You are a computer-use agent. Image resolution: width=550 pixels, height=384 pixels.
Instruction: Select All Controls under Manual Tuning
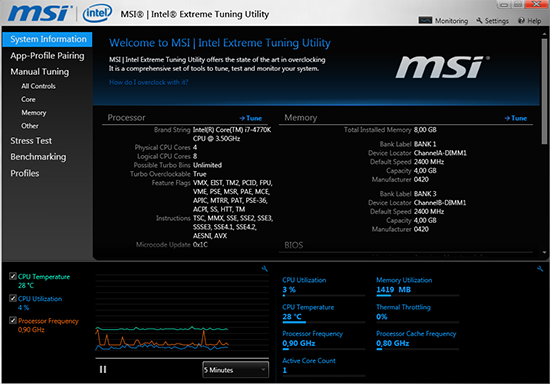[x=38, y=86]
